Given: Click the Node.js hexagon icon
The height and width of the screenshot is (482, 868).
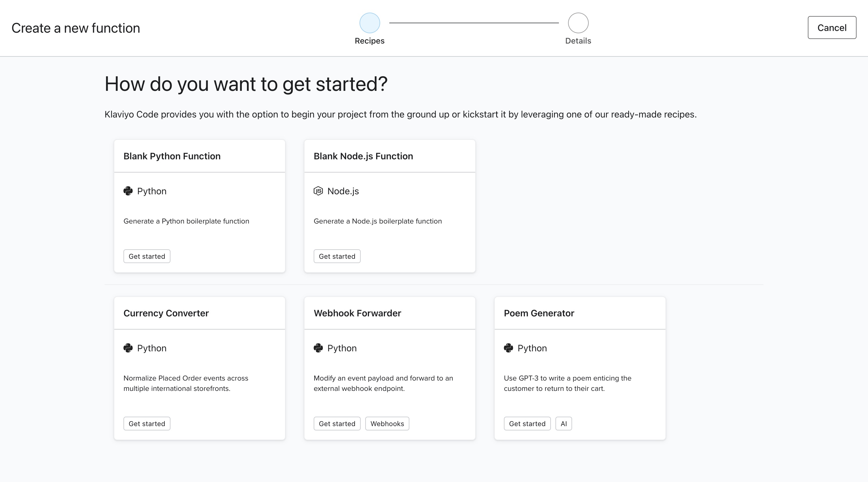Looking at the screenshot, I should coord(318,191).
